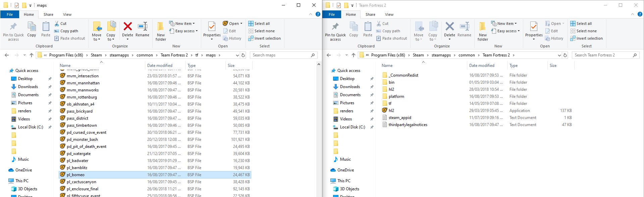Screen dimensions: 644x197
Task: Click Select all in the maps window
Action: coord(259,24)
